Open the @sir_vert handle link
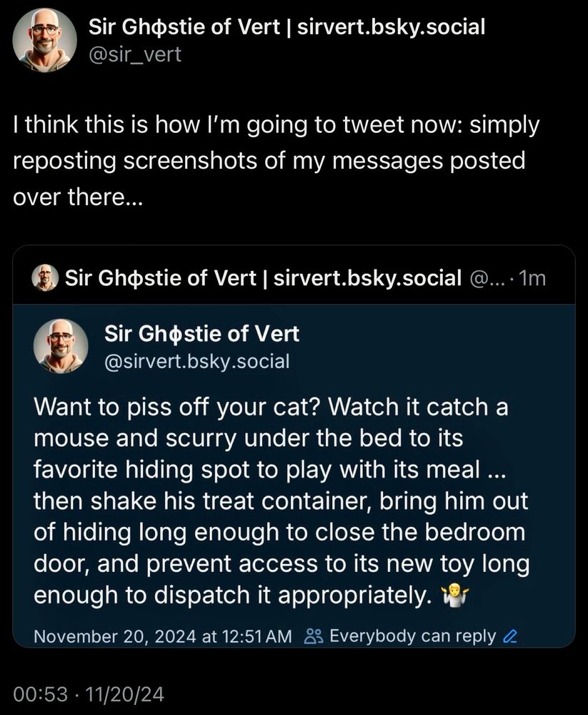Image resolution: width=588 pixels, height=715 pixels. (135, 53)
